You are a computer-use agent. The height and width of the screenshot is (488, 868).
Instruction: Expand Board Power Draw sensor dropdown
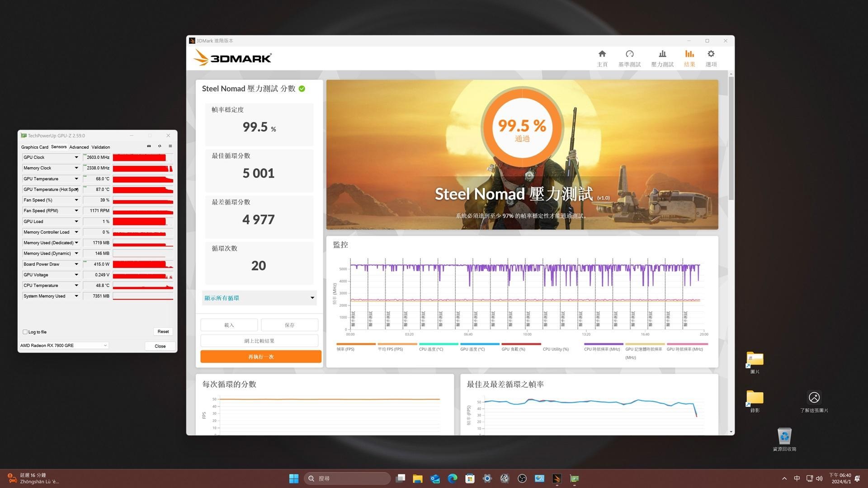pyautogui.click(x=76, y=264)
